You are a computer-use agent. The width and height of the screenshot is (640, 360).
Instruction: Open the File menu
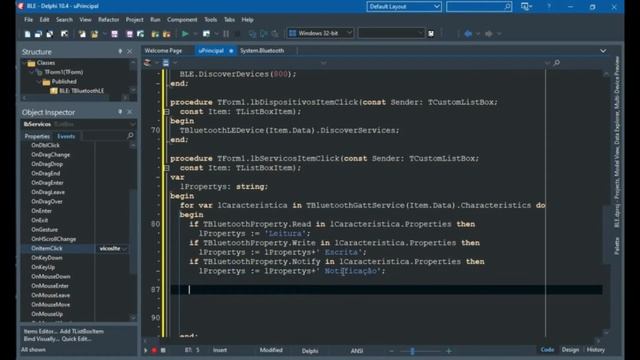click(x=28, y=20)
